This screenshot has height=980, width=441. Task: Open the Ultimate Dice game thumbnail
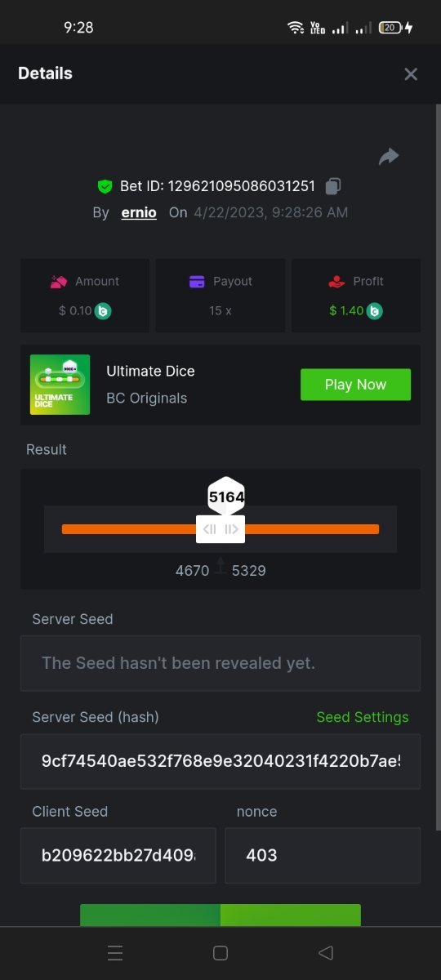[x=60, y=385]
